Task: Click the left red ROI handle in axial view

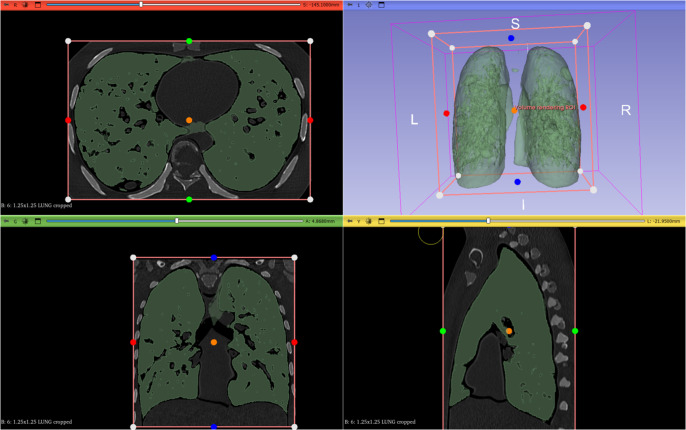Action: tap(68, 120)
